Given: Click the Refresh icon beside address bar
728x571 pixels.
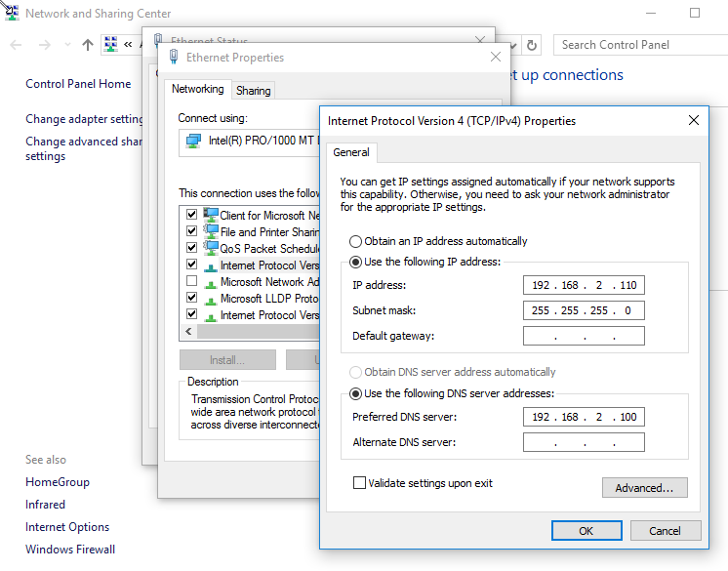Looking at the screenshot, I should click(x=532, y=45).
